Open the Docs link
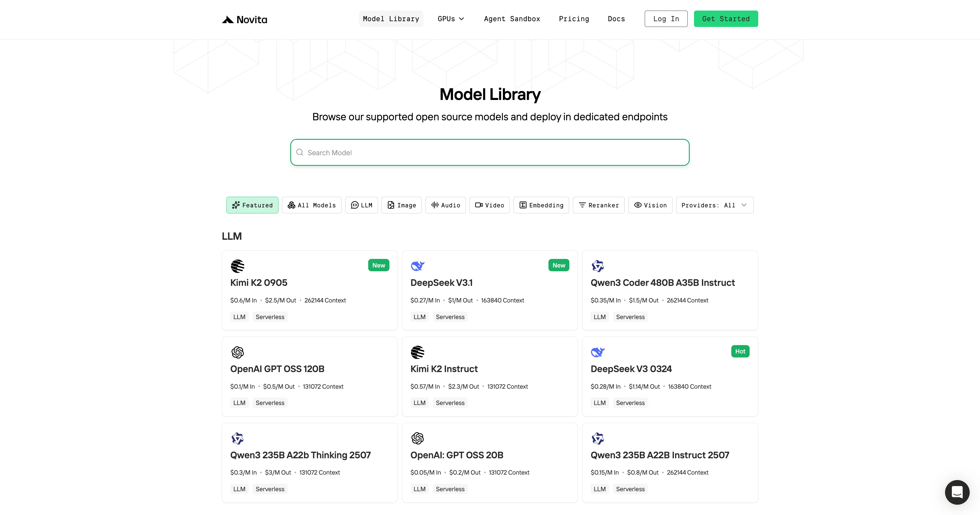 coord(616,19)
